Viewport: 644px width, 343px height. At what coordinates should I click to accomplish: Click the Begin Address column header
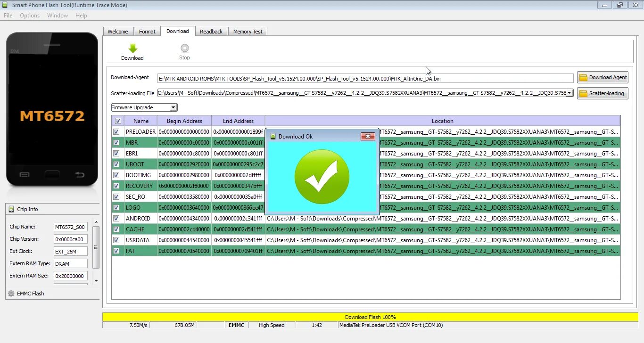coord(184,121)
